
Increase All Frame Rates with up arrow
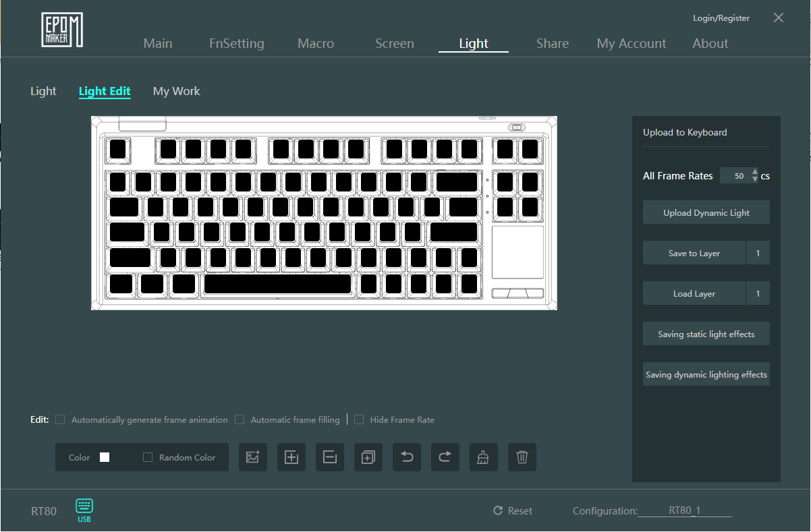[x=754, y=172]
